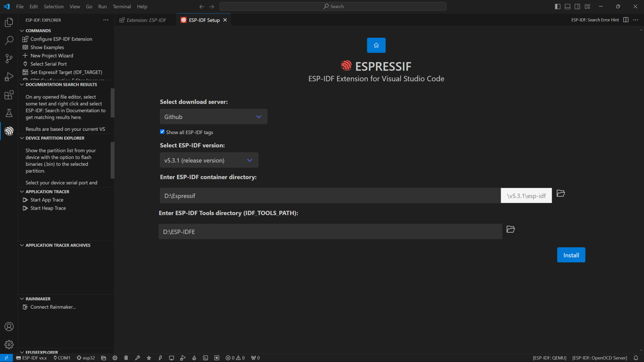Open the Manage gear in activity bar
This screenshot has height=362, width=644.
(9, 345)
